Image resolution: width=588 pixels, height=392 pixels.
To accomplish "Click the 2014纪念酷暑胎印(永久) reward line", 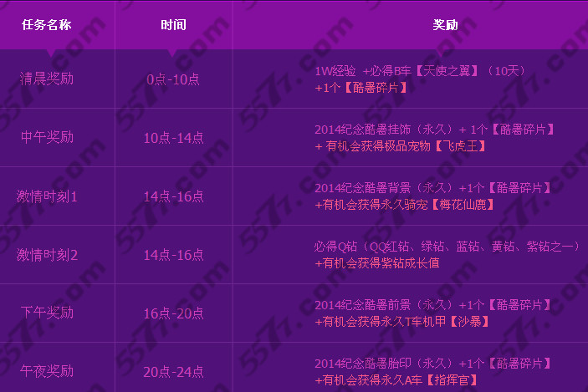I will pyautogui.click(x=433, y=364).
